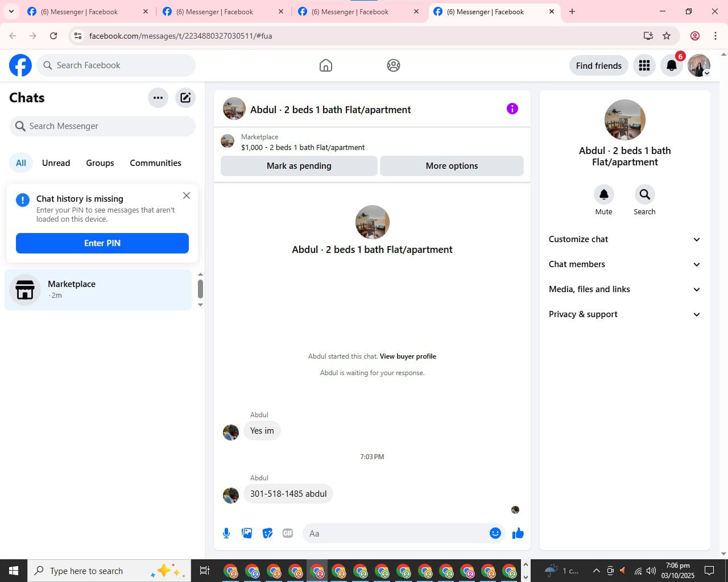Click the Windows taskbar search box
This screenshot has height=582, width=728.
(108, 571)
